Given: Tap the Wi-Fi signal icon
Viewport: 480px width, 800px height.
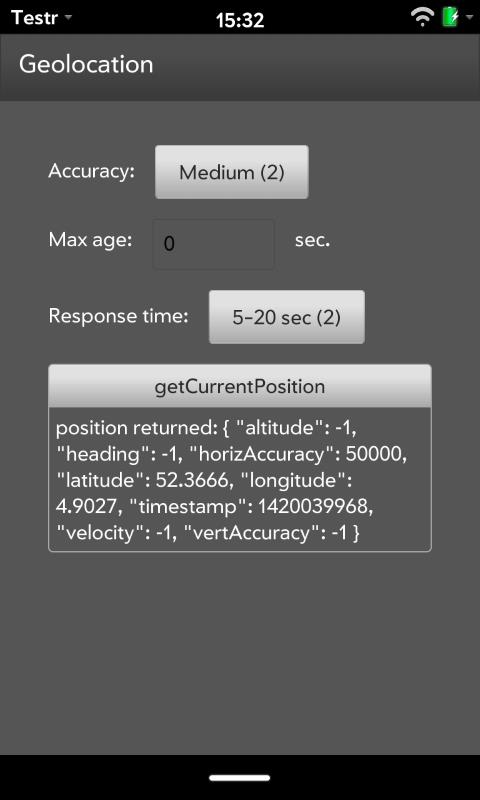Looking at the screenshot, I should coord(422,18).
